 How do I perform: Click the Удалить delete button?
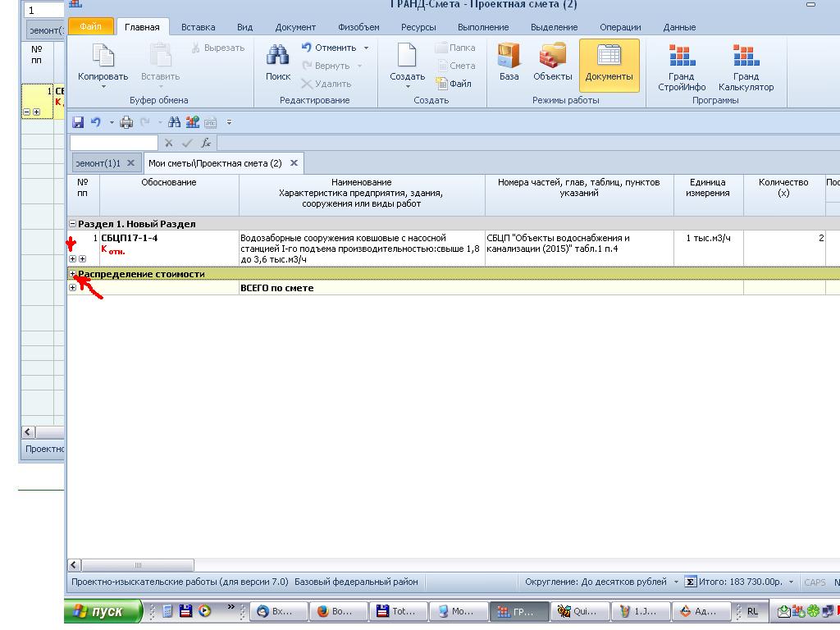(326, 84)
